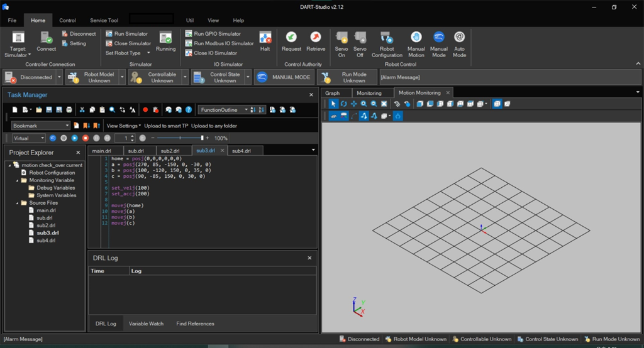Select the arrow pointer tool in Motion Monitoring
Viewport: 644px width, 348px height.
pos(333,104)
